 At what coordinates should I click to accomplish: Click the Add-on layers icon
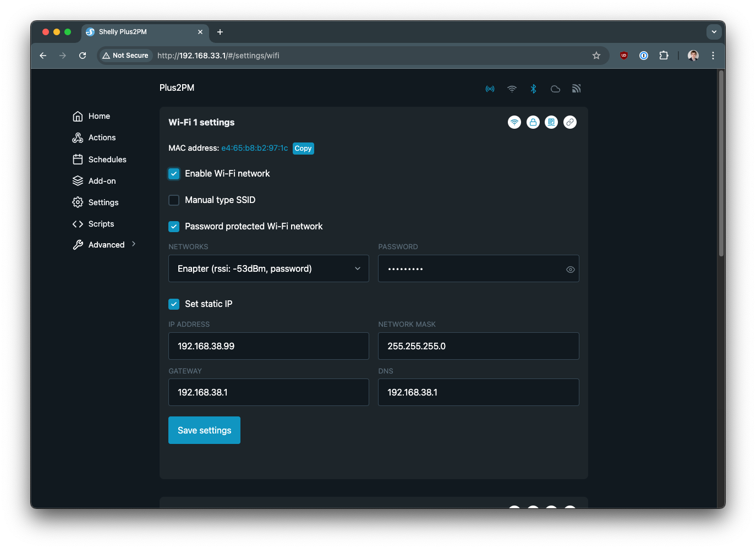78,181
